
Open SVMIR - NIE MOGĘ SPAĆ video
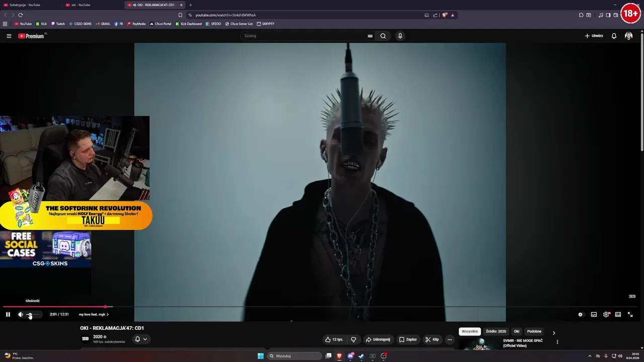[x=523, y=343]
